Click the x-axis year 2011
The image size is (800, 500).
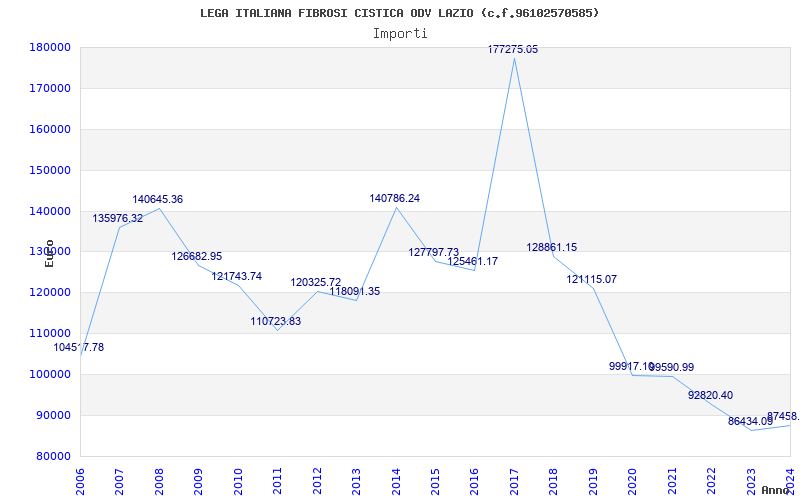pyautogui.click(x=278, y=482)
